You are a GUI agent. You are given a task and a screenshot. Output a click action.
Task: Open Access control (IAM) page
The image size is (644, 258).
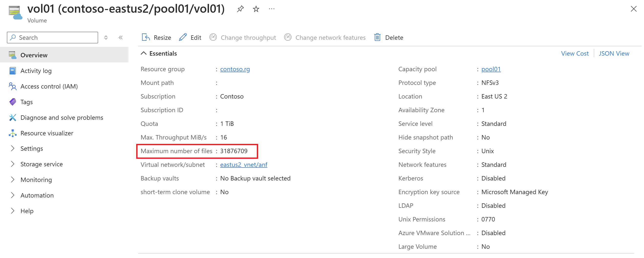49,86
